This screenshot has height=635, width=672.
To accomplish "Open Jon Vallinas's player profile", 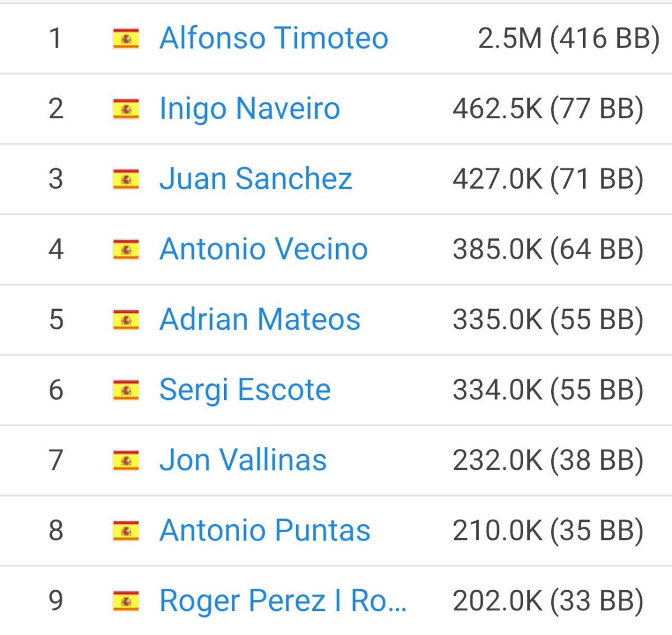I will (243, 460).
